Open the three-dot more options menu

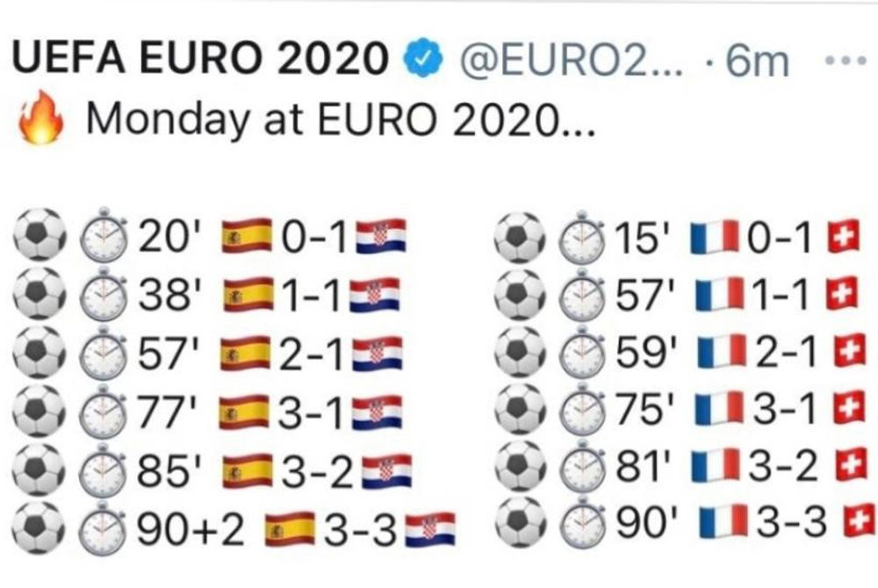click(x=847, y=61)
